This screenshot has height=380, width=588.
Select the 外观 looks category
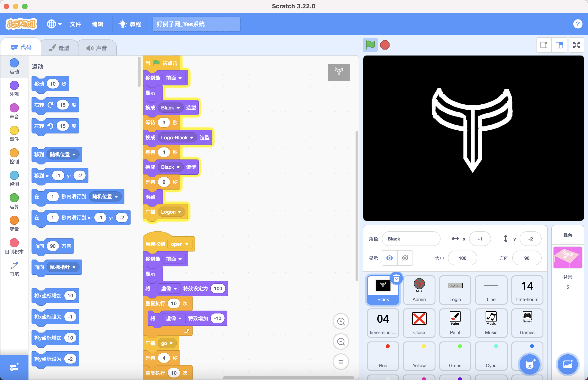click(x=14, y=89)
